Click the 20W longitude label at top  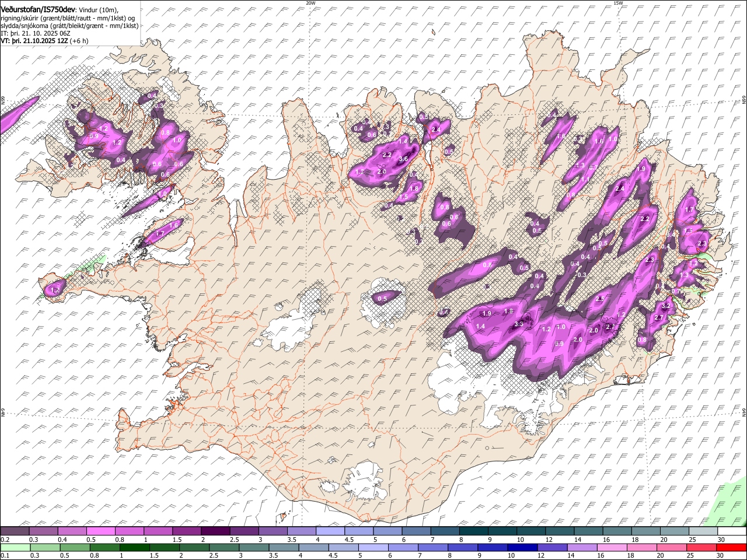click(x=310, y=3)
